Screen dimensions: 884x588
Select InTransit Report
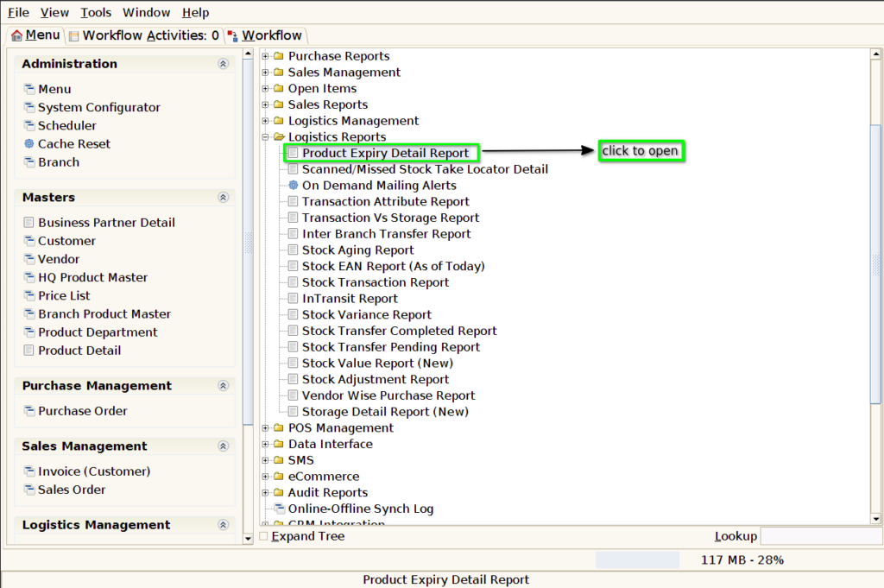point(350,298)
